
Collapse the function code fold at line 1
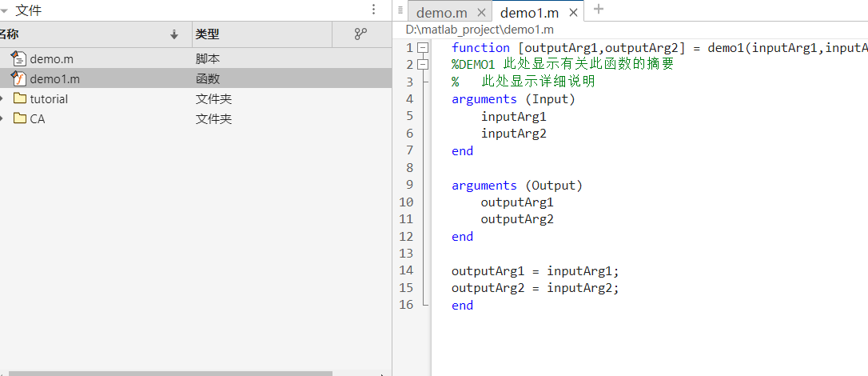[x=423, y=48]
